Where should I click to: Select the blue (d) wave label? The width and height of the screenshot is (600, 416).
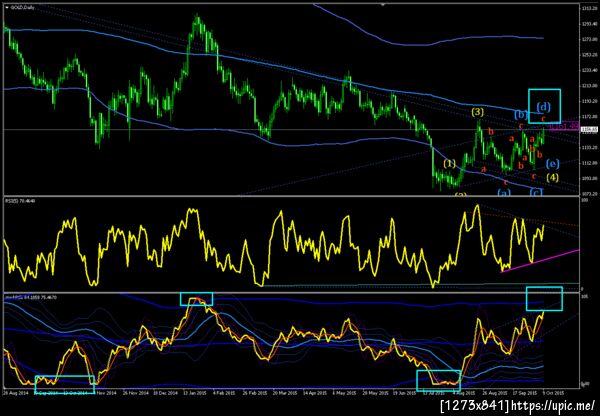(544, 107)
